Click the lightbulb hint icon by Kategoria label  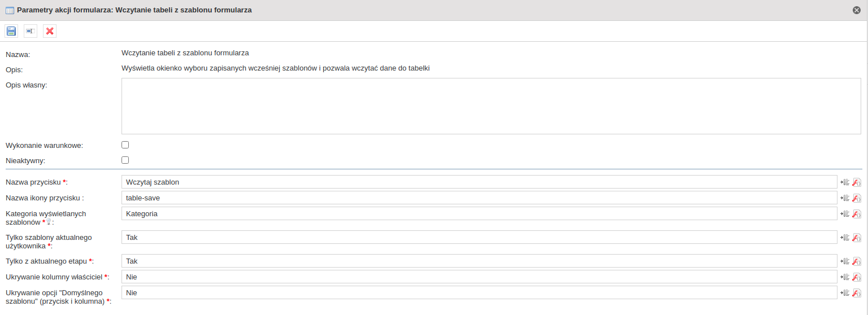[x=49, y=222]
